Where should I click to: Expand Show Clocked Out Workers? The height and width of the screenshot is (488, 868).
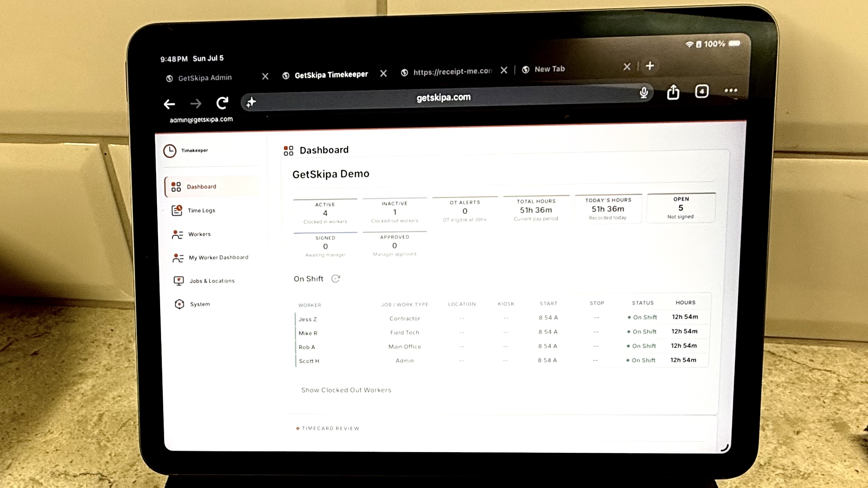pyautogui.click(x=346, y=390)
